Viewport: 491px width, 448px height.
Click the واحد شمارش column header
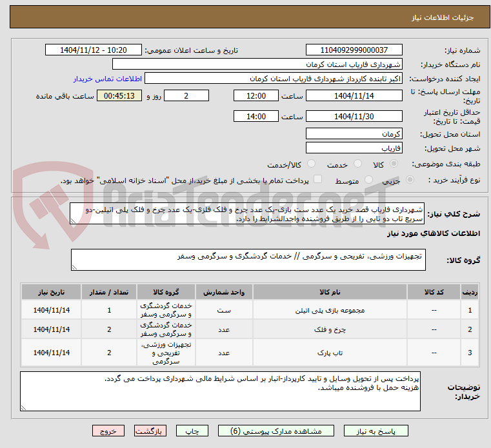[224, 292]
